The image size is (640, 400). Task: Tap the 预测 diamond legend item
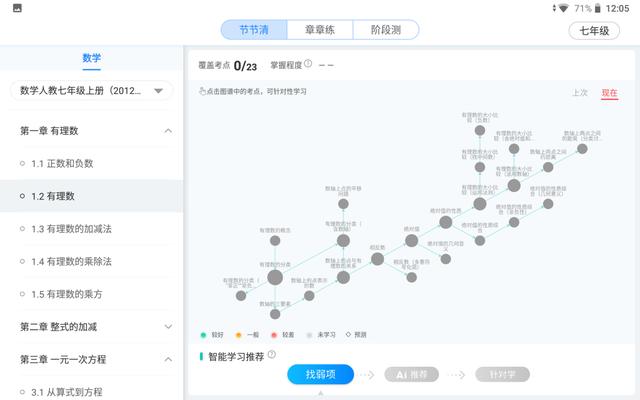356,335
